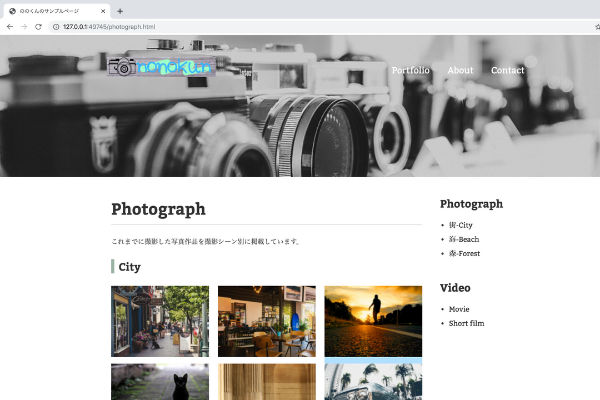Close the browser tab
Viewport: 600px width, 400px height.
tap(103, 11)
